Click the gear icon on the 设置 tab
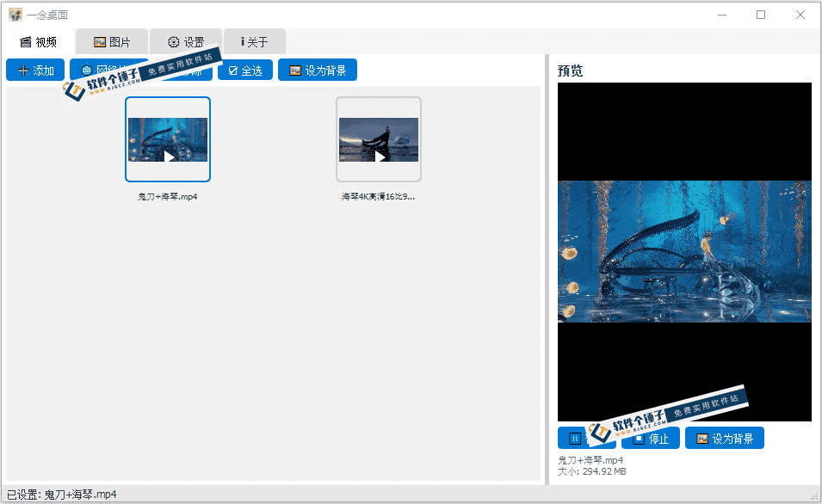The width and height of the screenshot is (822, 504). pos(175,40)
